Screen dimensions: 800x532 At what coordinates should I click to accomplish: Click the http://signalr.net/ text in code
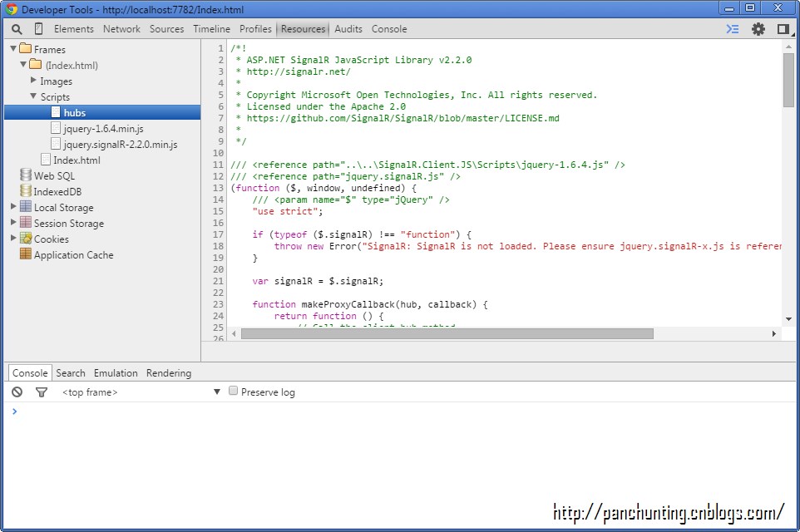299,71
